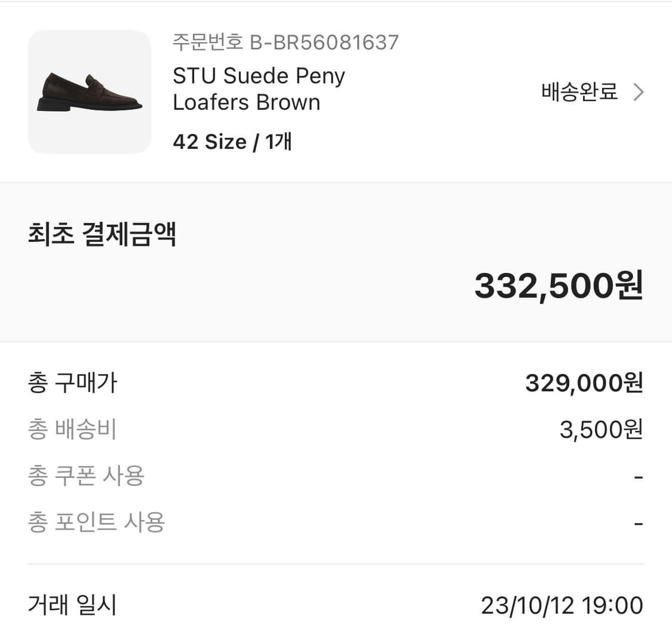
Task: Select the 거래 일시 transaction date label
Action: pyautogui.click(x=71, y=605)
